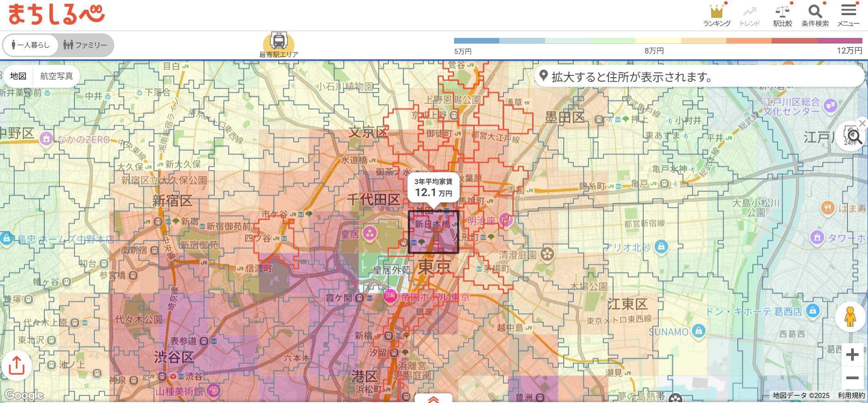Switch to 一人暮らし mode

coord(31,45)
